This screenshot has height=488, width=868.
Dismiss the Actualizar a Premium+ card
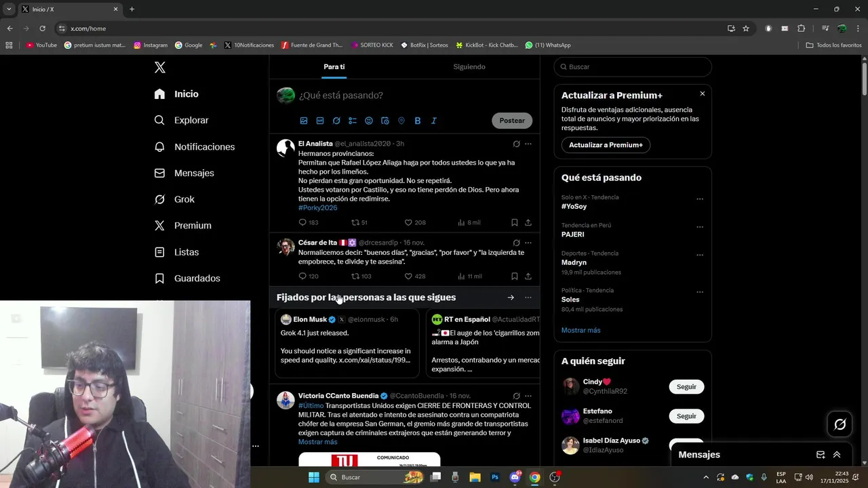pyautogui.click(x=703, y=94)
